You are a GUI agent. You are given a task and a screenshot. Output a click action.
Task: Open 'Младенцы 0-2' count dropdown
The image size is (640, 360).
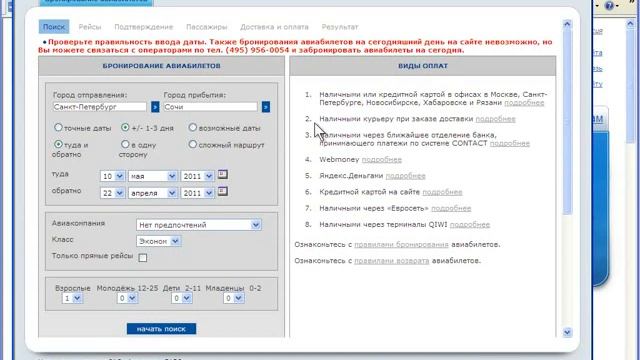point(233,298)
